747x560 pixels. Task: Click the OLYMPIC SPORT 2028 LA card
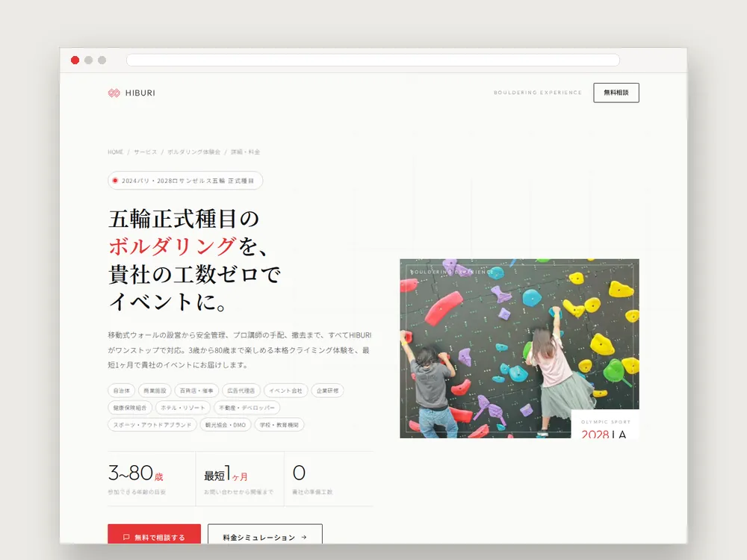(605, 424)
